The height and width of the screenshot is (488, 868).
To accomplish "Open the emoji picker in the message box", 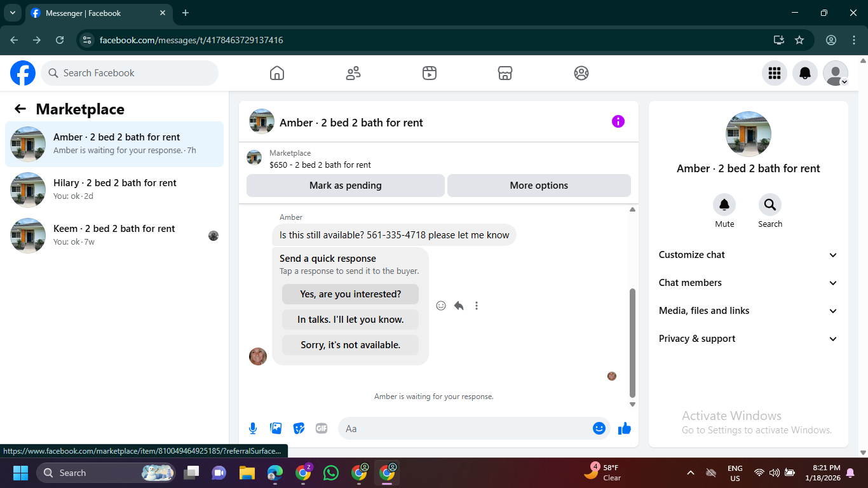I will tap(599, 428).
